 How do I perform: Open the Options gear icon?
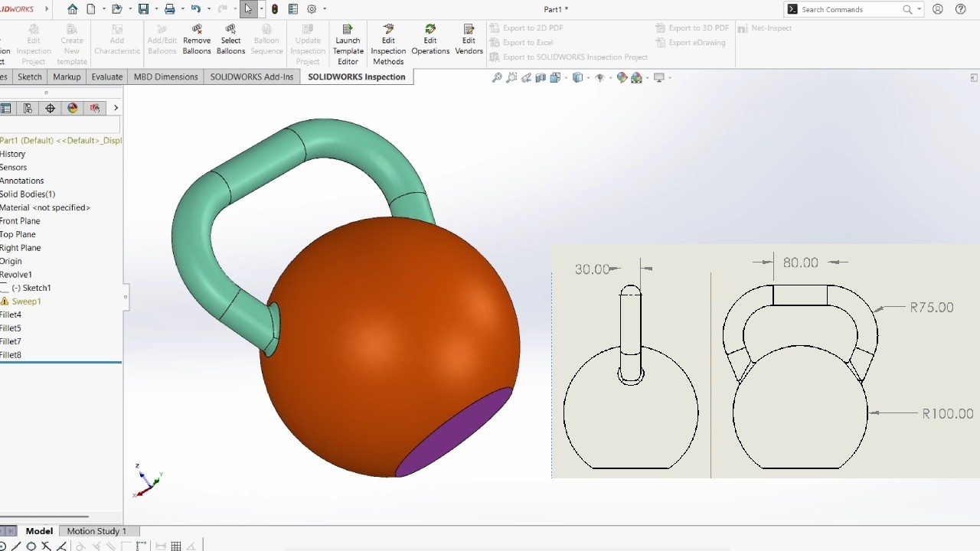click(x=312, y=9)
